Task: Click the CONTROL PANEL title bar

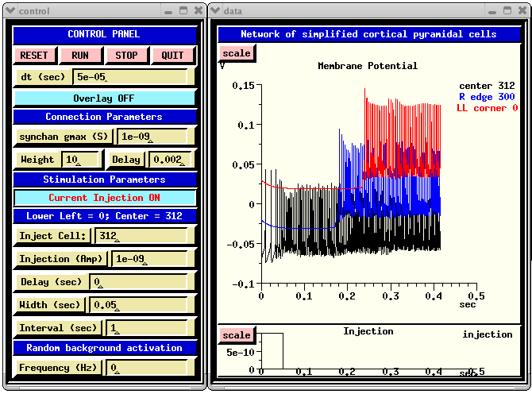Action: (x=105, y=34)
